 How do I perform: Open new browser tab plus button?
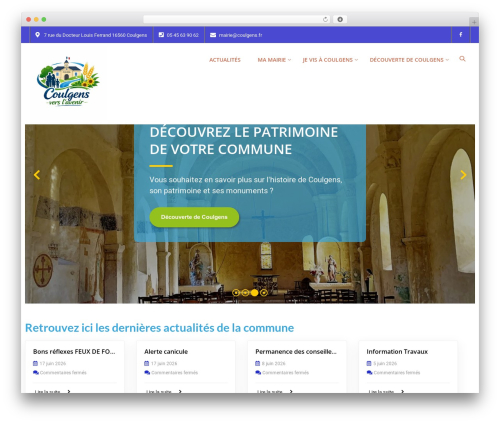click(474, 22)
